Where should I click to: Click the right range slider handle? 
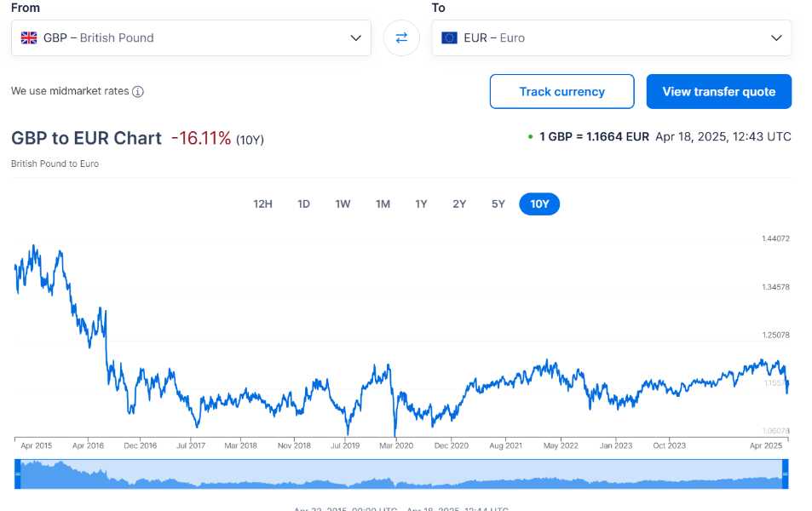pyautogui.click(x=785, y=474)
